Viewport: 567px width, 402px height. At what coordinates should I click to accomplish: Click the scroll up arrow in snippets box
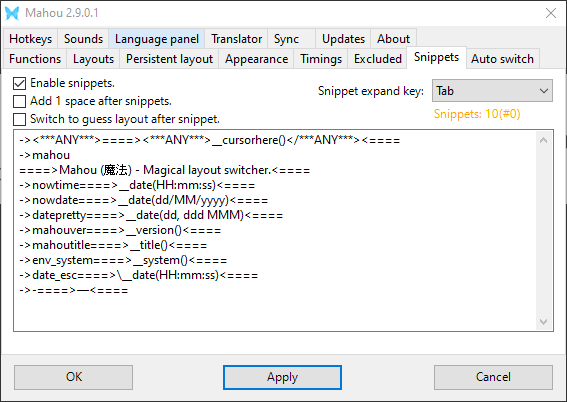click(543, 140)
